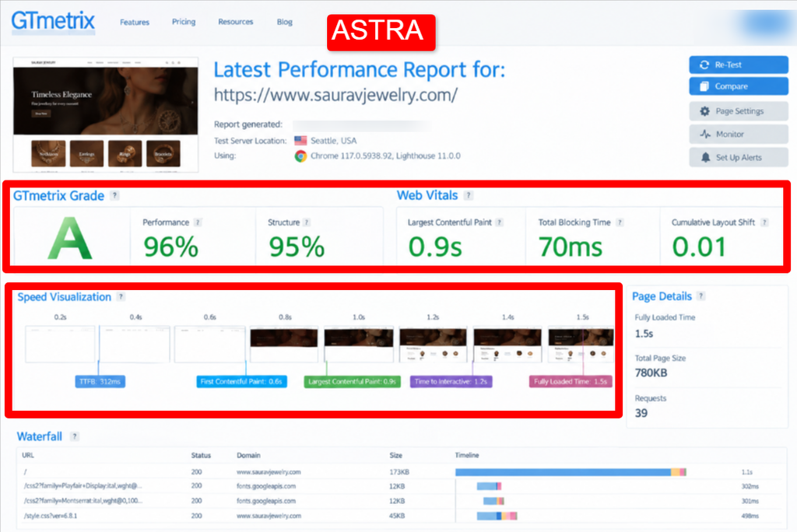Click help icon beside Waterfall
This screenshot has width=797, height=532.
74,436
